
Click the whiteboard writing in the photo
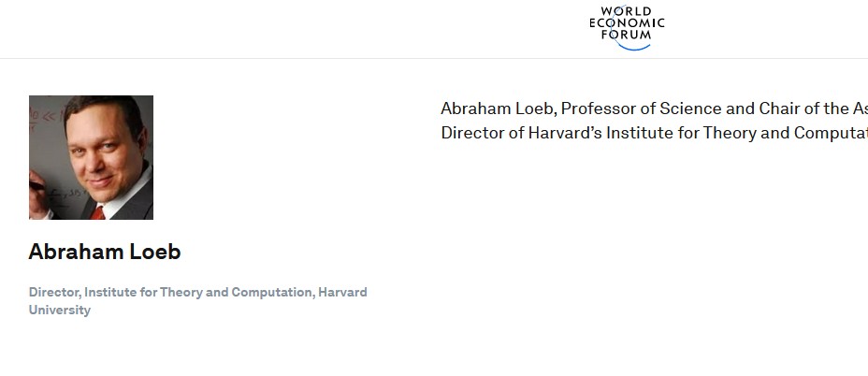44,117
